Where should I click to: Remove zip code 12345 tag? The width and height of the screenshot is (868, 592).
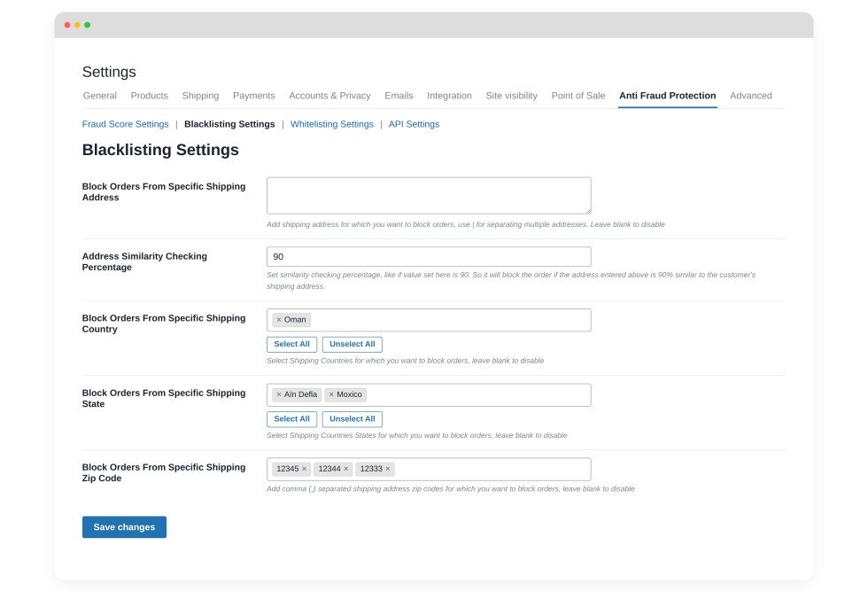[304, 469]
